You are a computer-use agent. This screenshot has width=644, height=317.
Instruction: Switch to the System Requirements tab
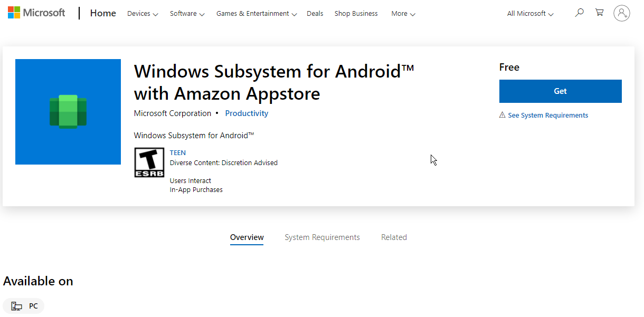click(323, 237)
